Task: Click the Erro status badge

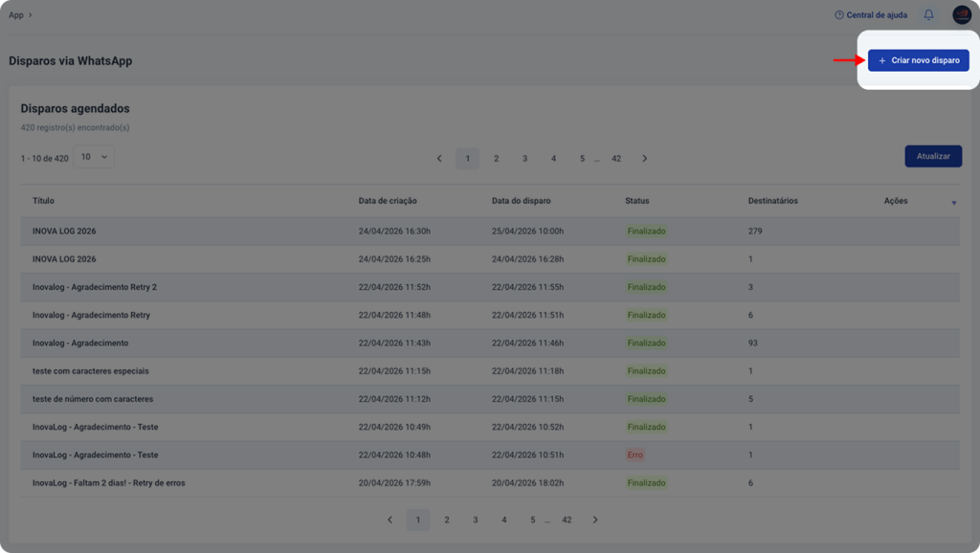Action: click(x=635, y=454)
